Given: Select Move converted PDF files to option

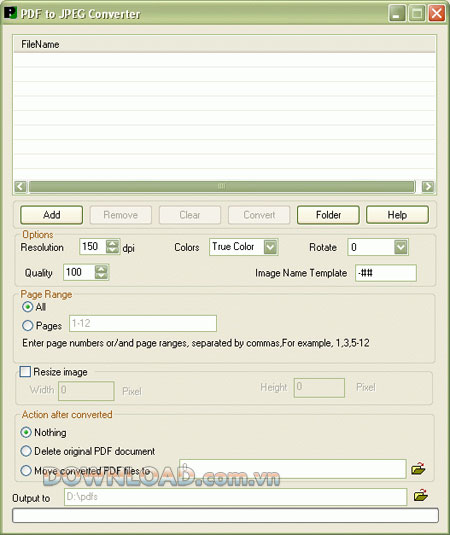Looking at the screenshot, I should pyautogui.click(x=26, y=471).
